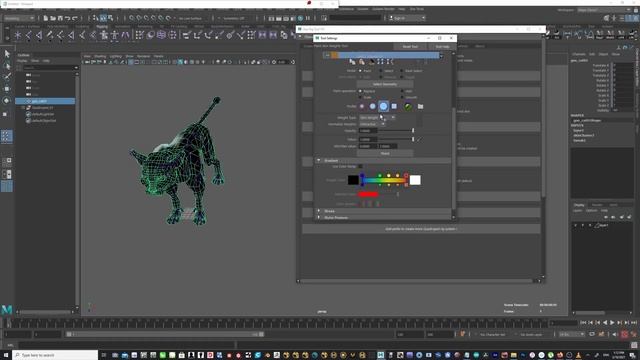Choose the Replace paint operation
640x360 pixels.
(360, 91)
